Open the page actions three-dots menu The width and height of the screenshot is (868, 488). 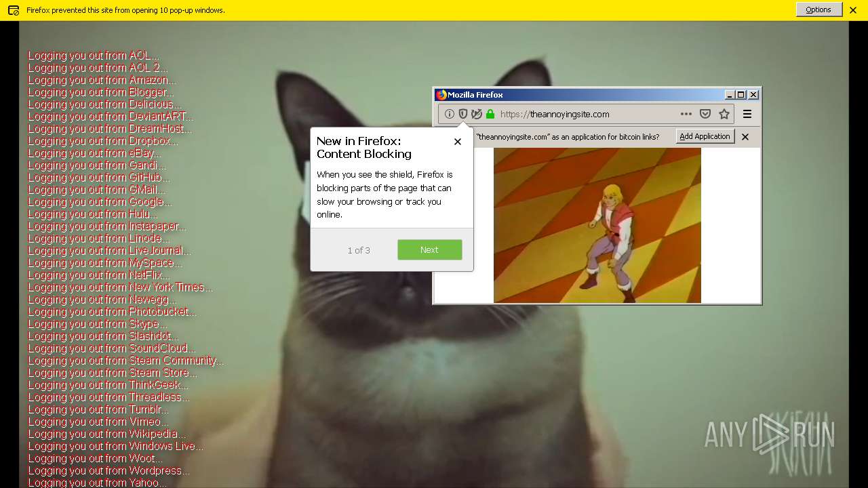coord(686,114)
